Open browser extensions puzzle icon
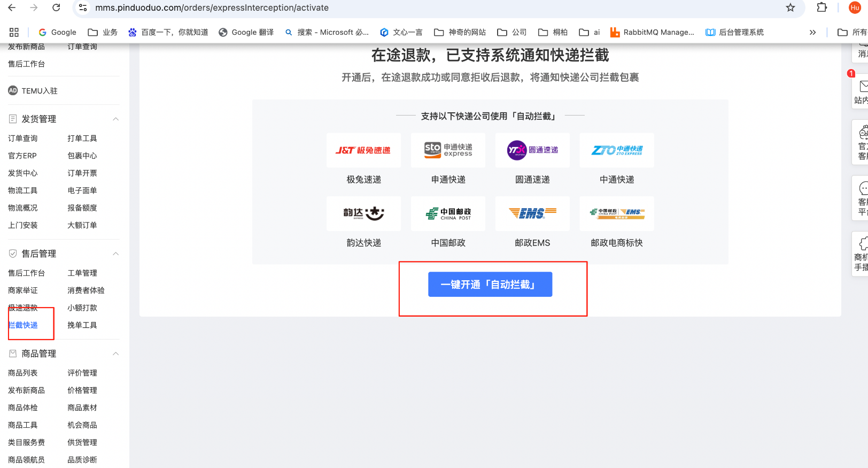Image resolution: width=868 pixels, height=468 pixels. (822, 7)
